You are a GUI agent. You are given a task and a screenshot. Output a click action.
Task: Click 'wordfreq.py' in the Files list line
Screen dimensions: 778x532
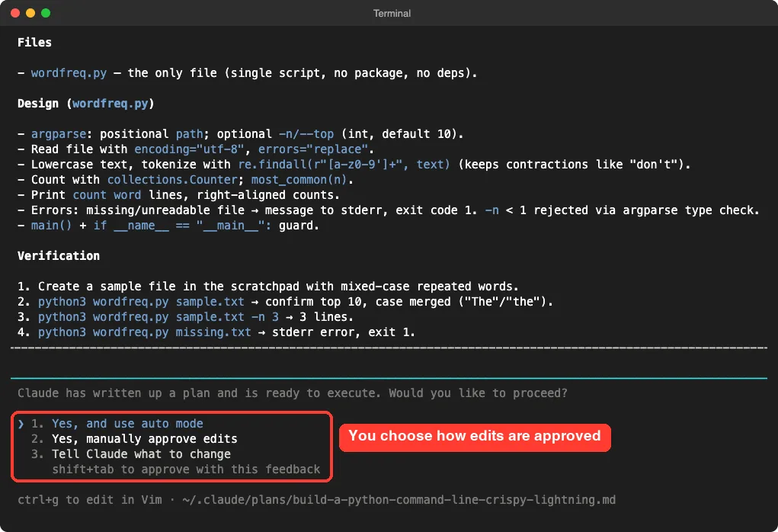pyautogui.click(x=69, y=73)
